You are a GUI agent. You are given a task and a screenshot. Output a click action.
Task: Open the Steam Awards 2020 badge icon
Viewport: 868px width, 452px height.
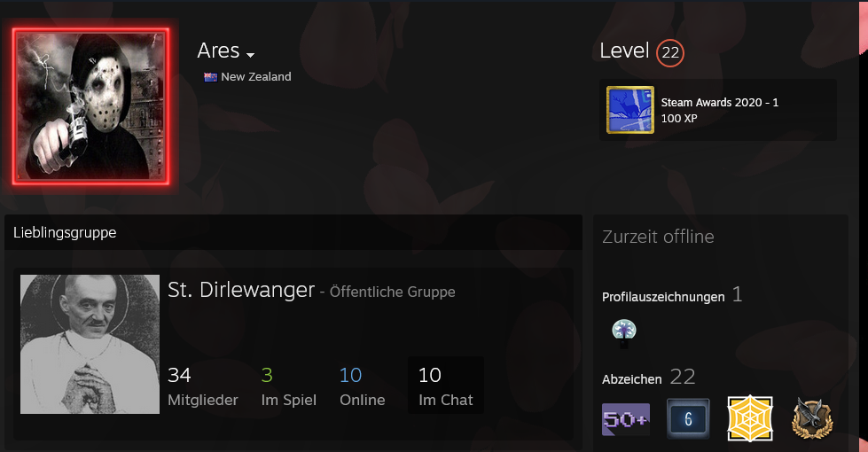click(x=630, y=110)
